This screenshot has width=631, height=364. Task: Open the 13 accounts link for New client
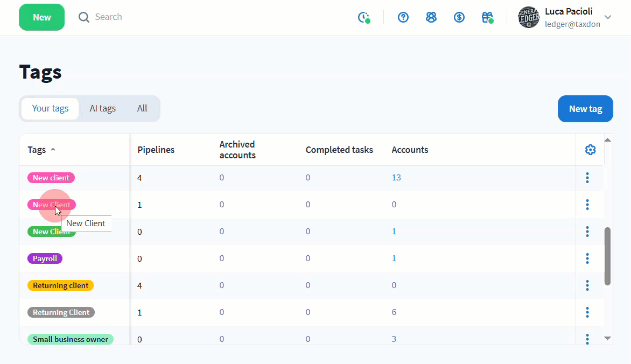(396, 178)
